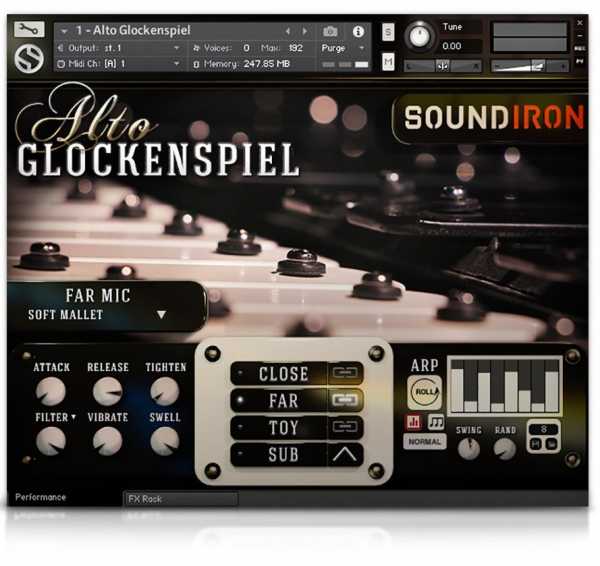600x566 pixels.
Task: Switch to the Performance tab
Action: click(41, 497)
